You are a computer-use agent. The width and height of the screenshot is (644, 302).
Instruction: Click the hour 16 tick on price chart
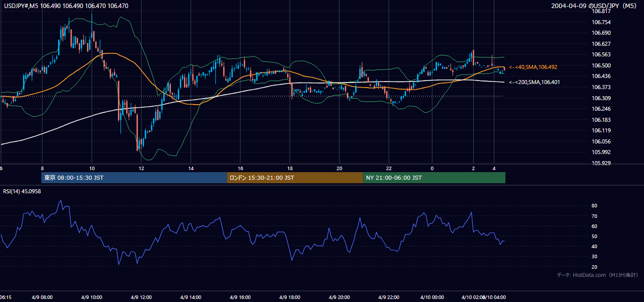point(240,169)
